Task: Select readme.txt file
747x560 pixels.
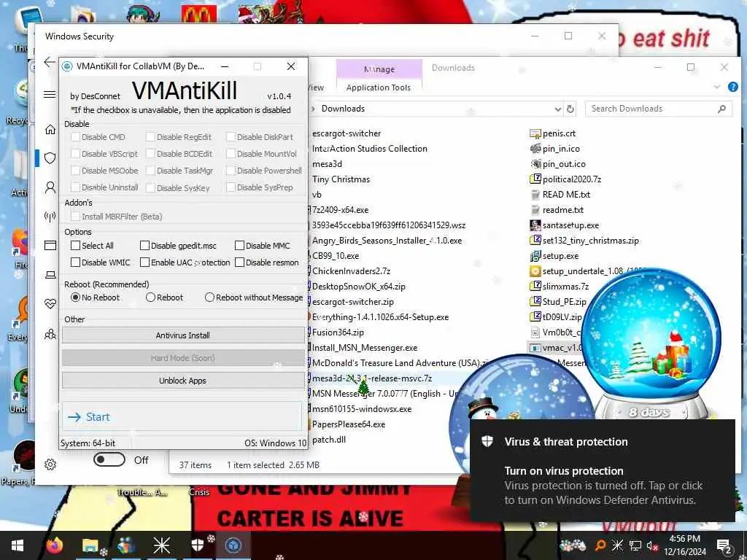Action: pos(557,210)
